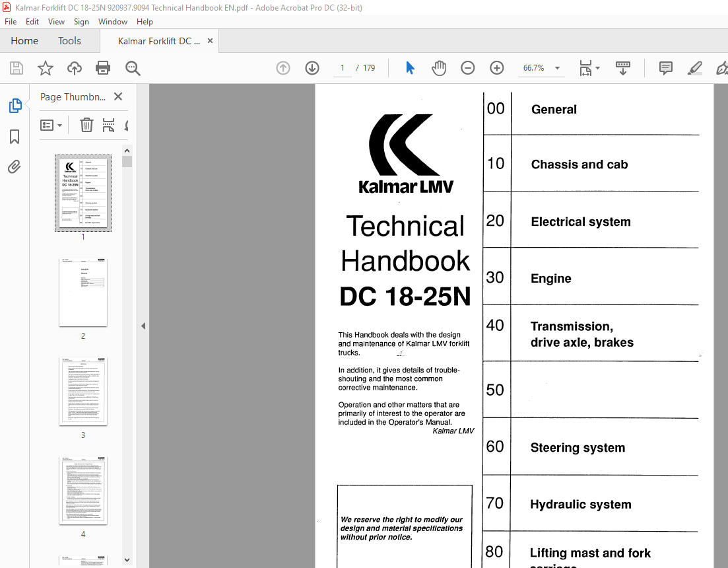Select the highlight text pen tool

point(694,68)
